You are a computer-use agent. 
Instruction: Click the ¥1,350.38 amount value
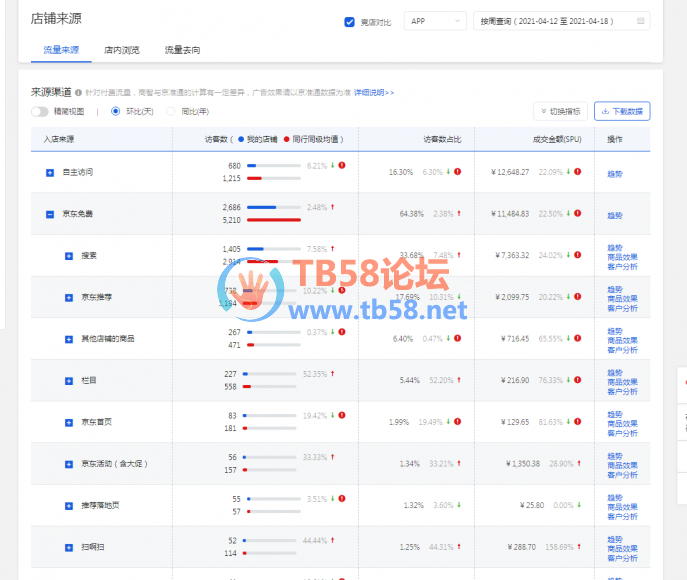pos(523,463)
